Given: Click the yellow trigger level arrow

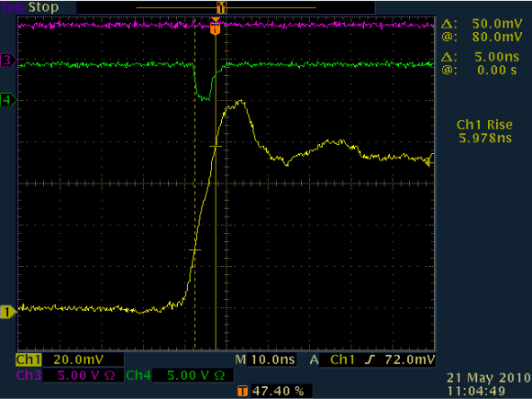Looking at the screenshot, I should (x=430, y=163).
